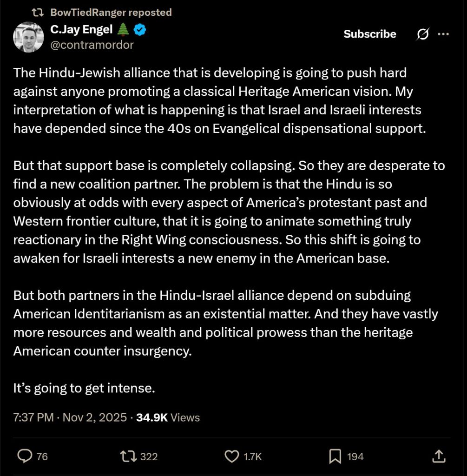Click the @contramordor handle
Viewport: 467px width, 476px height.
click(x=92, y=45)
